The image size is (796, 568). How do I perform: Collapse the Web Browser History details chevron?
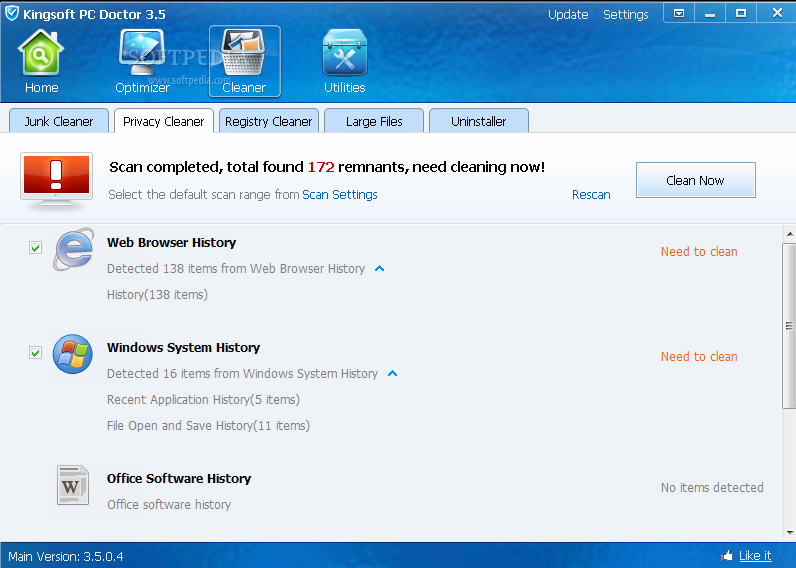pyautogui.click(x=379, y=269)
